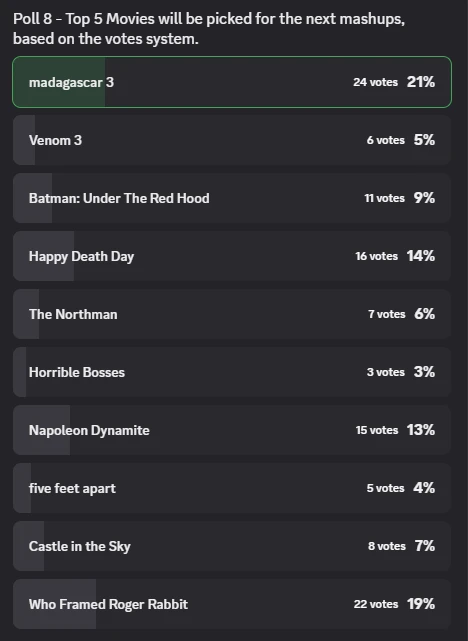The height and width of the screenshot is (641, 468).
Task: Click the 19% result for Roger Rabbit
Action: pos(421,604)
